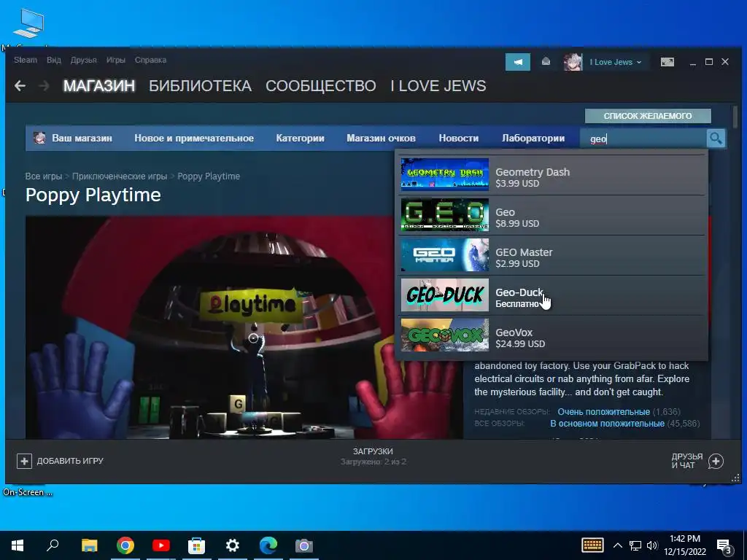Image resolution: width=747 pixels, height=560 pixels.
Task: Open the Новости link
Action: click(459, 138)
